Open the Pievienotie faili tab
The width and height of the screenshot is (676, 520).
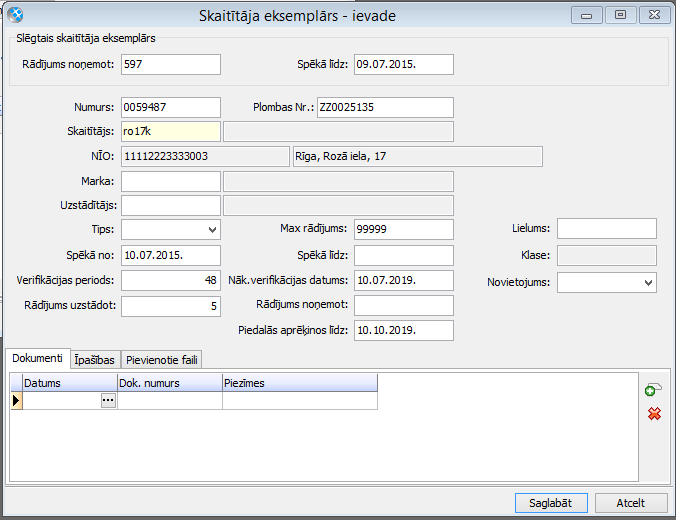(162, 359)
